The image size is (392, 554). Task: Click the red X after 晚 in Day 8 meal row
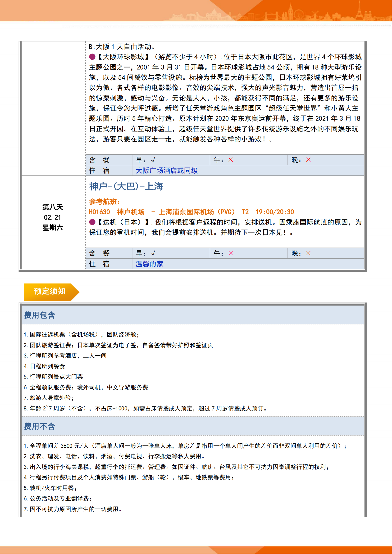pyautogui.click(x=309, y=253)
